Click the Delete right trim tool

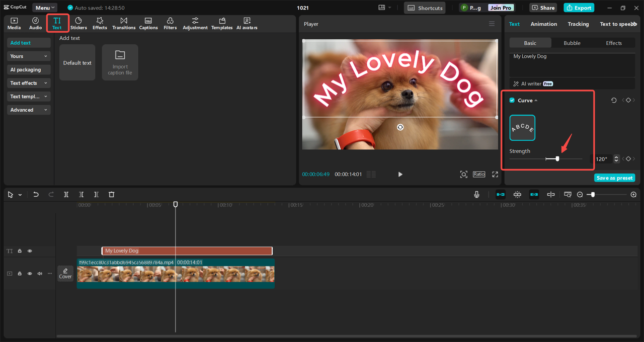pyautogui.click(x=96, y=195)
